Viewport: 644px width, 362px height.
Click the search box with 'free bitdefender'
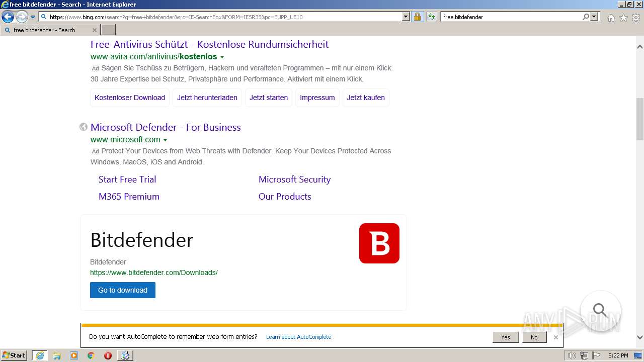click(511, 17)
